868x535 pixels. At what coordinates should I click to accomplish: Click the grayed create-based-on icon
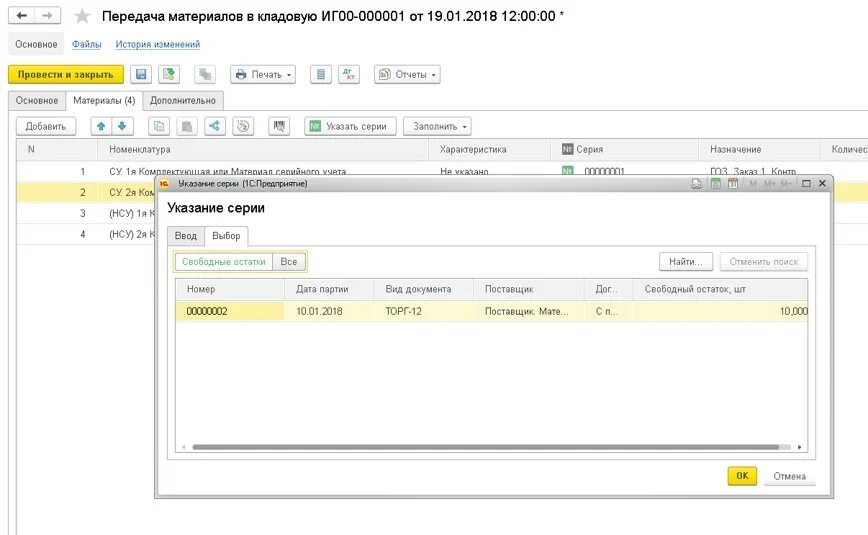pyautogui.click(x=205, y=74)
